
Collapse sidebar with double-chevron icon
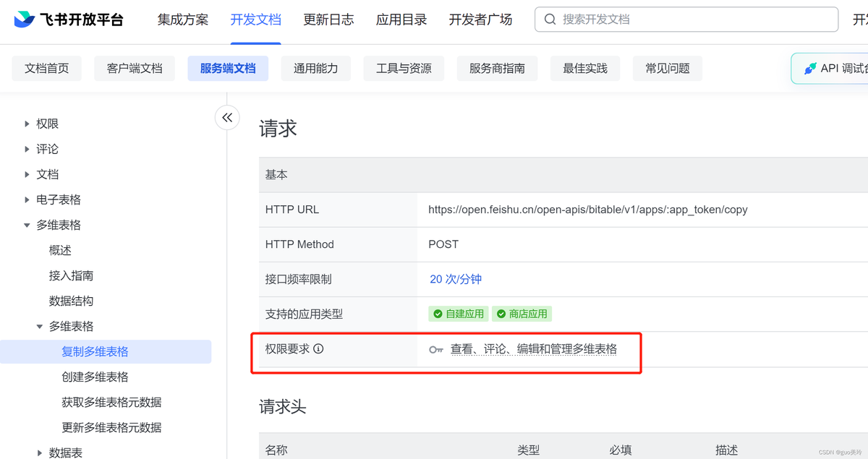click(227, 118)
